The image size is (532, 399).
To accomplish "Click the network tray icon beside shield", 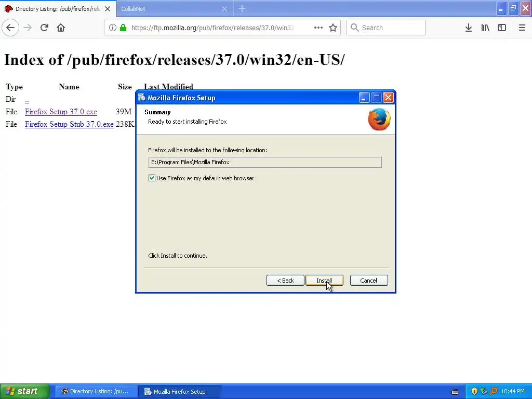I will (x=484, y=391).
